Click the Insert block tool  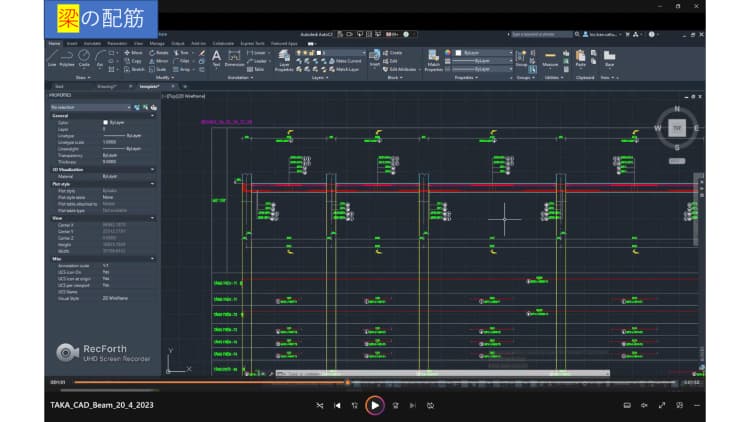pos(375,58)
